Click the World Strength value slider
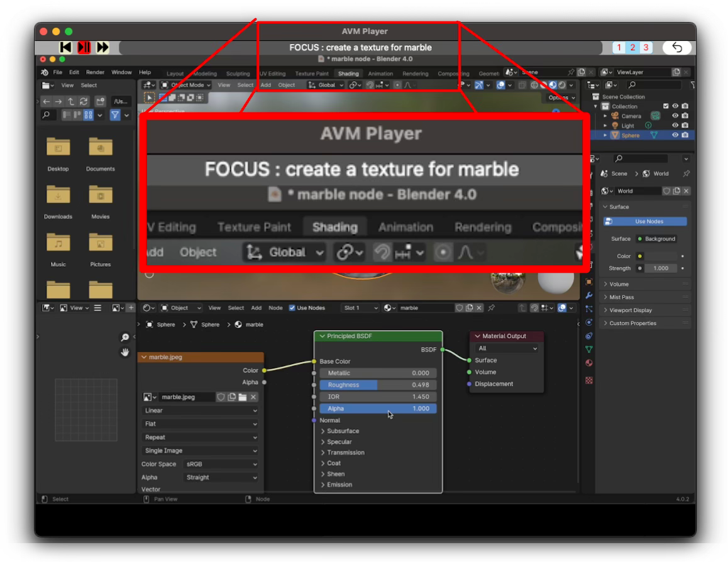Viewport: 728px width, 562px height. pos(661,268)
